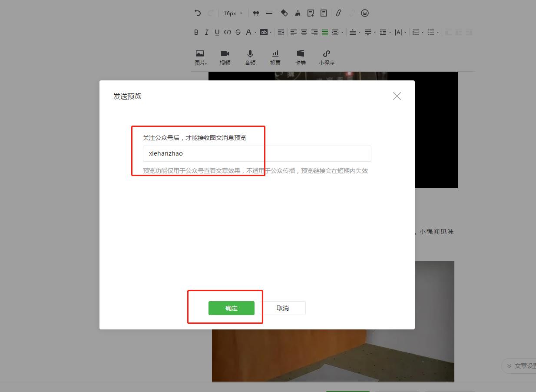Expand the spacing-before dropdown arrow
Viewport: 536px width, 392px height.
click(360, 33)
